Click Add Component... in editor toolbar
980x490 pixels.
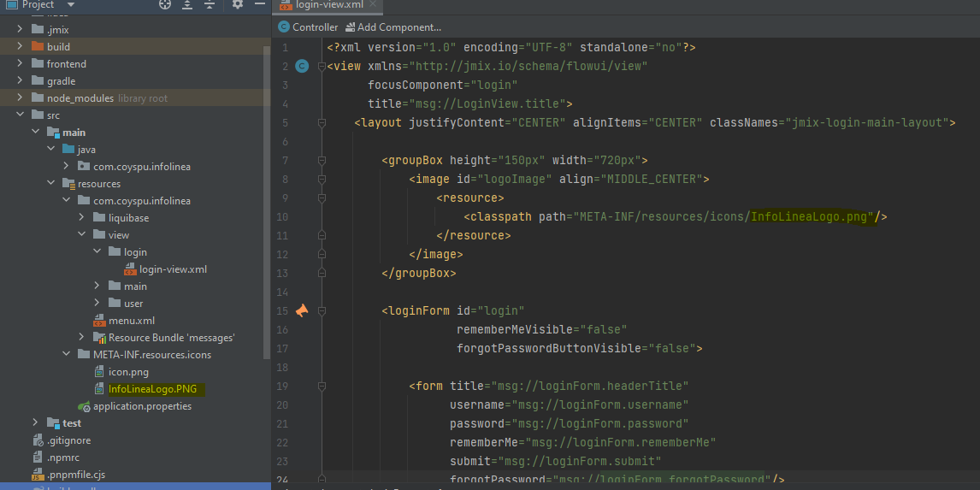(x=393, y=27)
